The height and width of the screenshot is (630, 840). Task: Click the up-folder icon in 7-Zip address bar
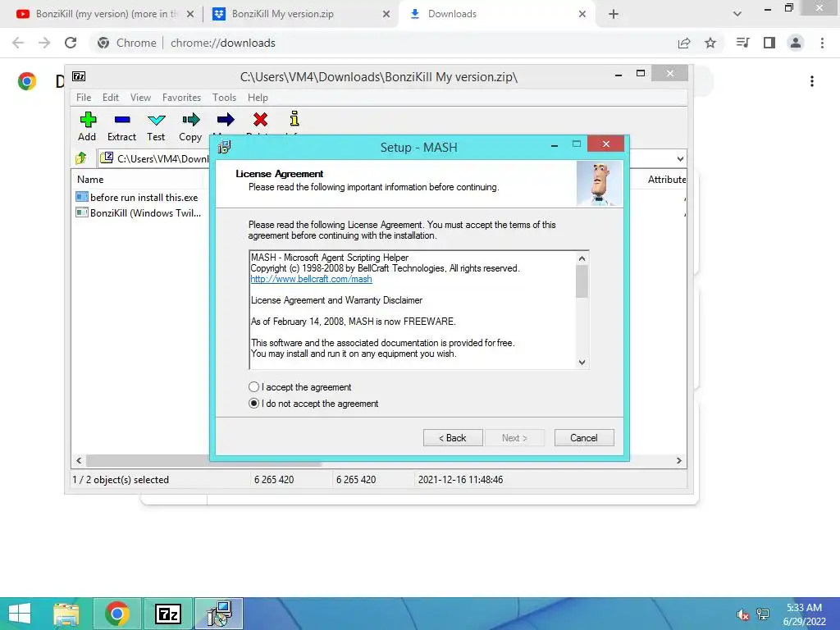coord(81,158)
